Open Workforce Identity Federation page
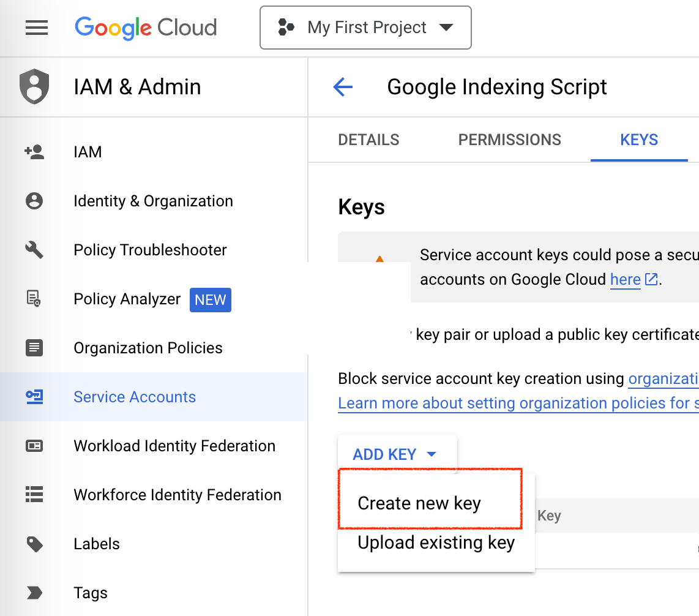 click(154, 495)
